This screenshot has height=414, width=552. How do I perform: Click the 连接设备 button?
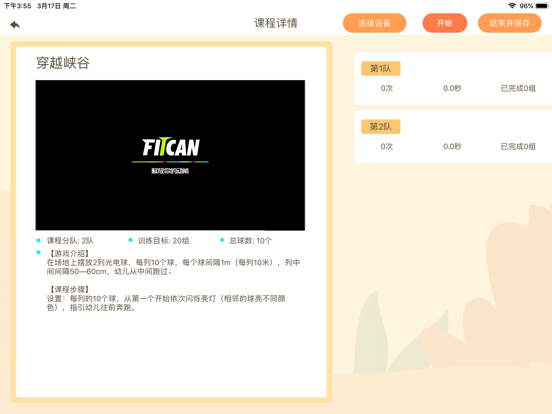[x=374, y=23]
